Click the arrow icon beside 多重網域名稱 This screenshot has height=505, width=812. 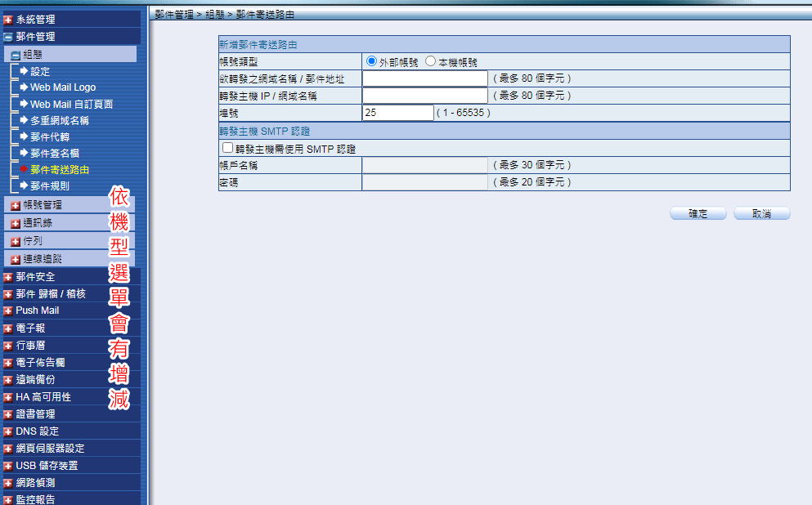point(24,120)
